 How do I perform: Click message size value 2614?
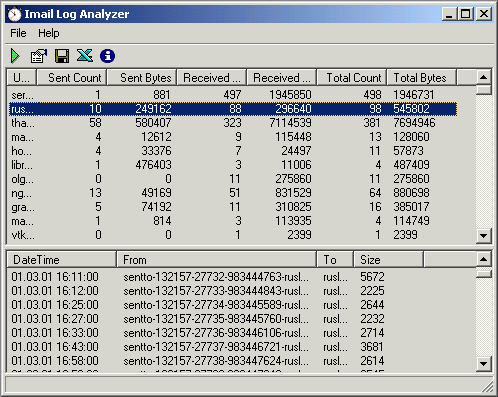[x=372, y=361]
